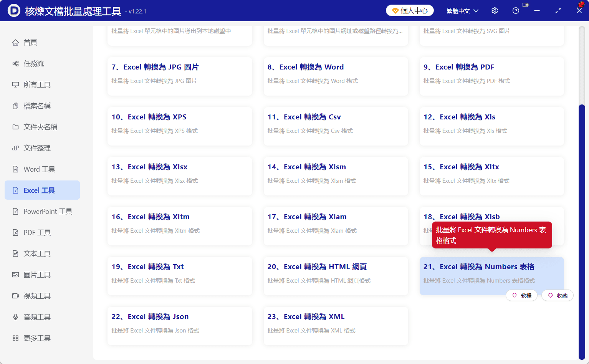Open PDF 工具 section
The image size is (589, 364).
42,233
